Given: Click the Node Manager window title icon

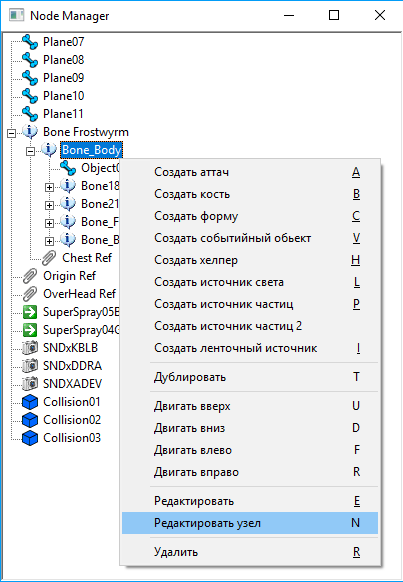Looking at the screenshot, I should coord(17,16).
